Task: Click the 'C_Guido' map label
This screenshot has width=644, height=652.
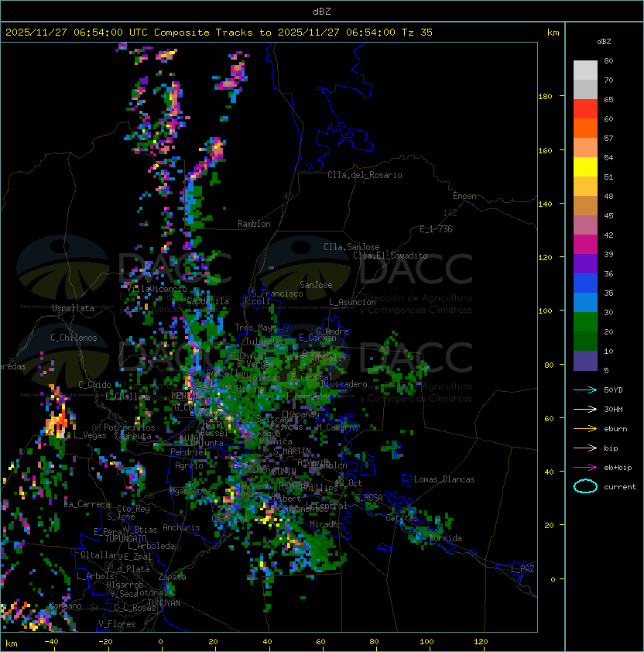Action: (94, 385)
